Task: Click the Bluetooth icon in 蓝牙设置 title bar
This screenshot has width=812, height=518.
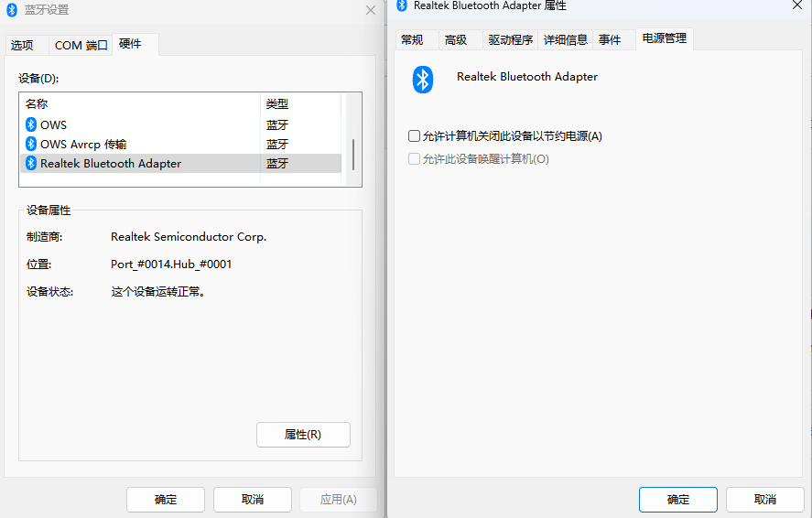Action: [12, 10]
